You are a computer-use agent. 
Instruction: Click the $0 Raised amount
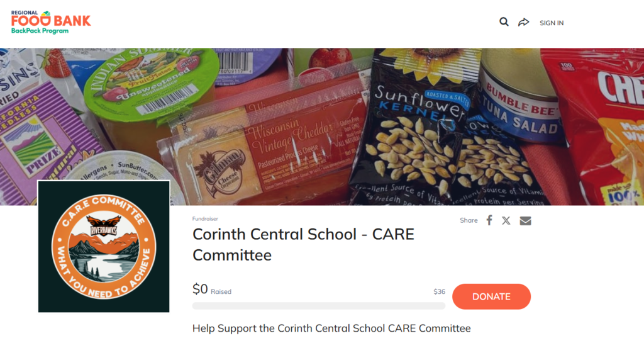[x=212, y=290]
